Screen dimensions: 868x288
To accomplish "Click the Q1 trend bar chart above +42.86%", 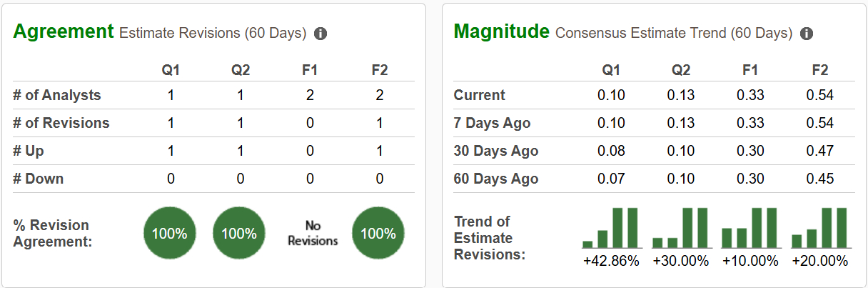I will click(x=610, y=227).
